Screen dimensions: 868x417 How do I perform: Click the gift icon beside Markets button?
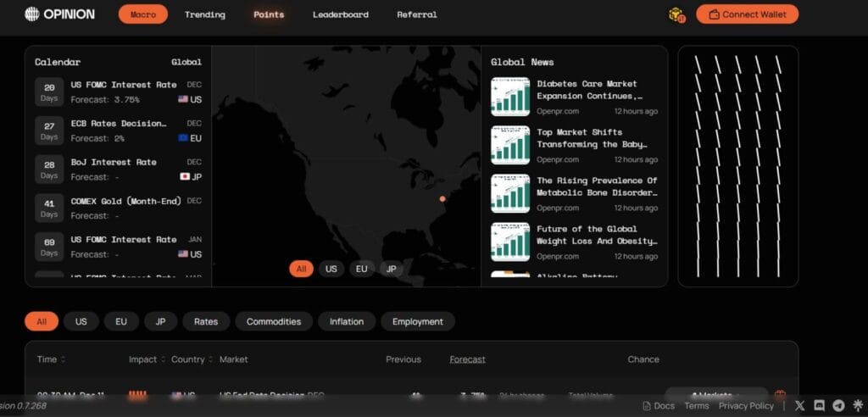tap(780, 395)
